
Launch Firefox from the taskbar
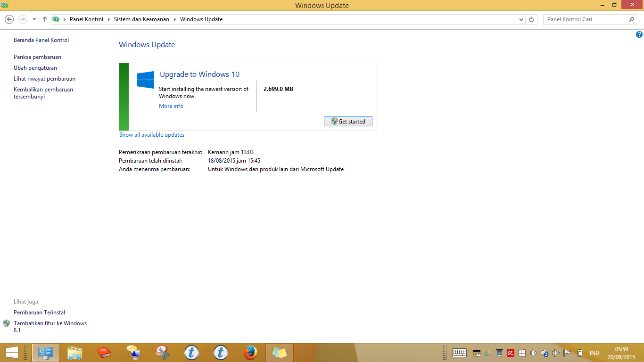tap(250, 353)
